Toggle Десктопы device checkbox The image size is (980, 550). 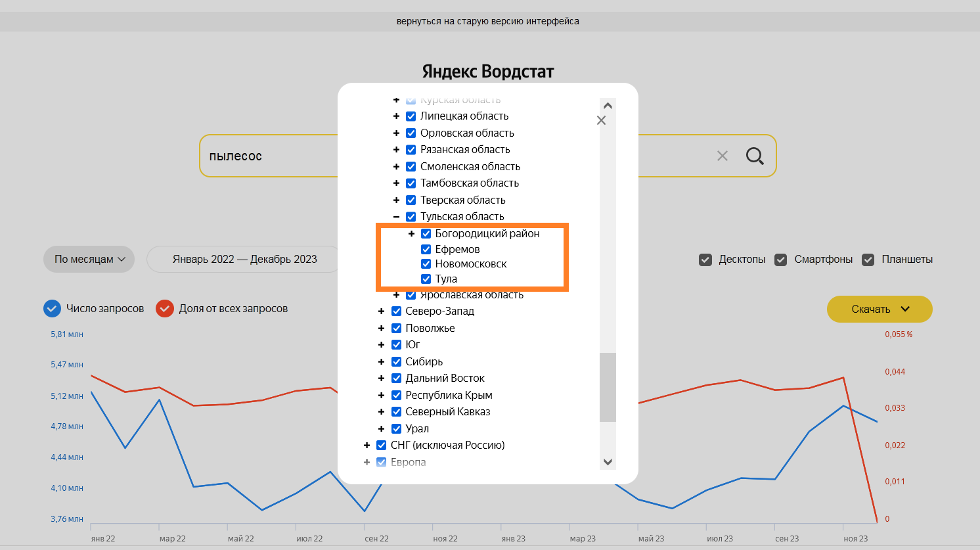tap(705, 260)
